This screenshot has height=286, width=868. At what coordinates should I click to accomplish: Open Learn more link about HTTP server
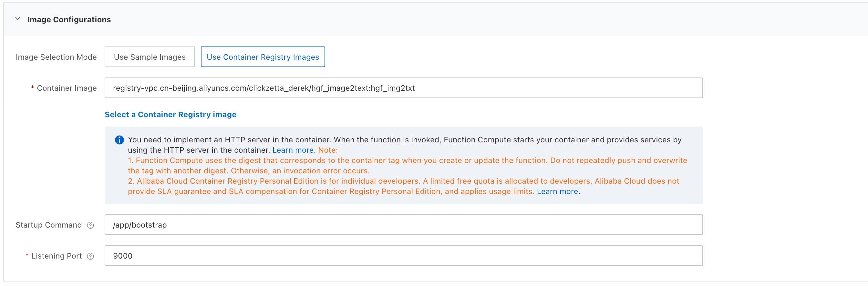(293, 150)
